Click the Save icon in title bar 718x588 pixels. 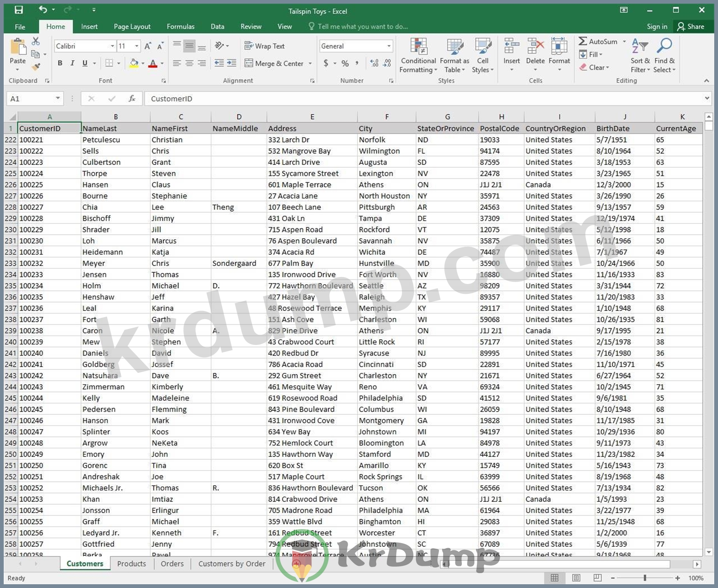click(18, 9)
